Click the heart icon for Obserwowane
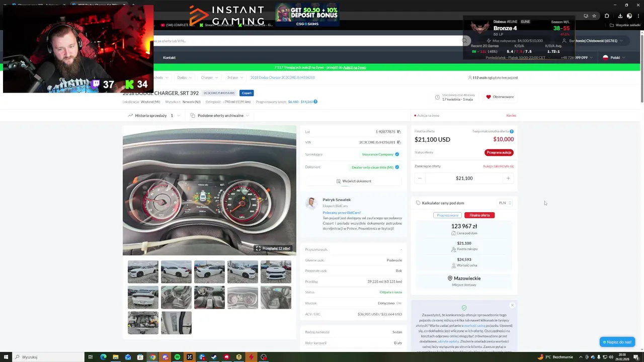The width and height of the screenshot is (644, 362). pos(488,97)
